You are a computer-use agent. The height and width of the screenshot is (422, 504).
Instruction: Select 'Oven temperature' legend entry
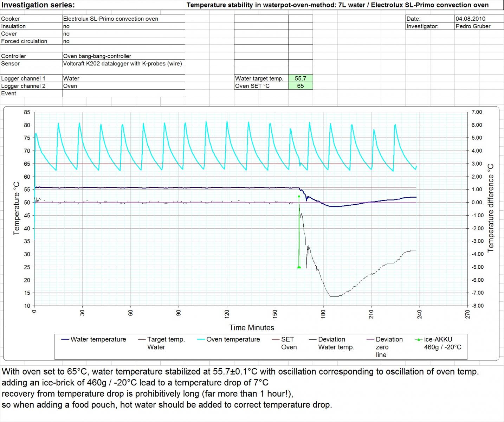click(x=228, y=339)
